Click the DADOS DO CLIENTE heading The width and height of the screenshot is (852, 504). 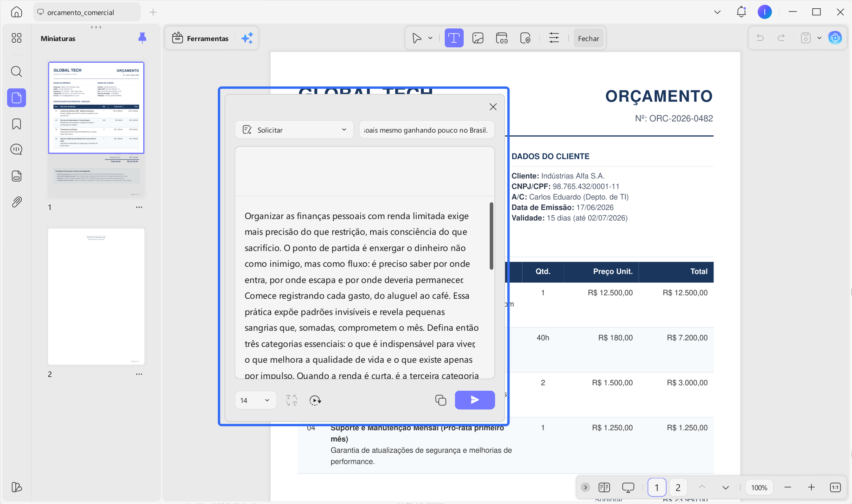coord(550,156)
